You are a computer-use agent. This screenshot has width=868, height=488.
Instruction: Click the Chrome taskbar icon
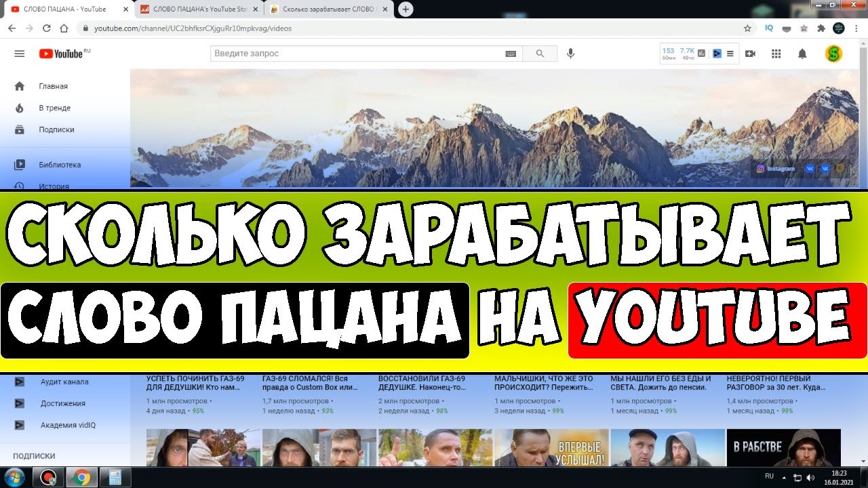click(81, 477)
